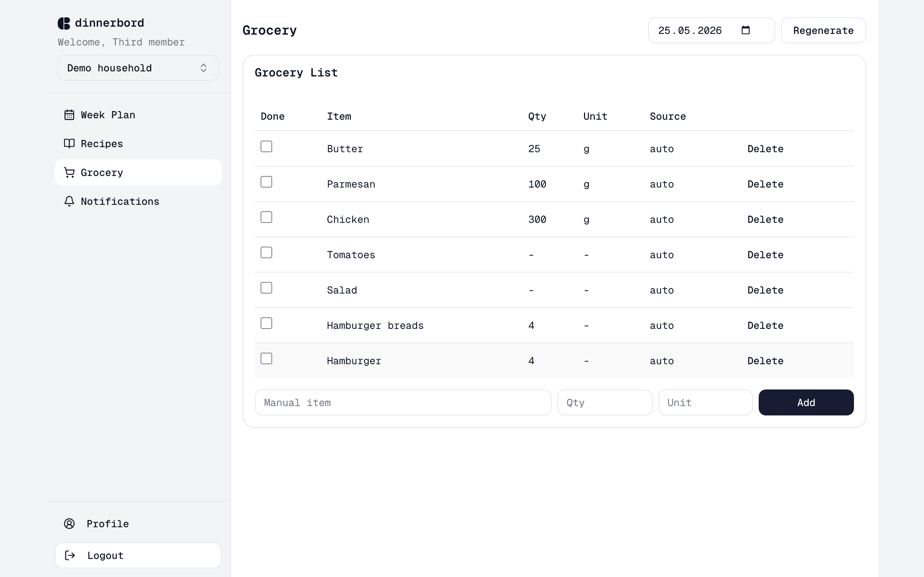Screen dimensions: 924x577
Task: Tick the Hamburger breads checkbox
Action: coord(266,323)
